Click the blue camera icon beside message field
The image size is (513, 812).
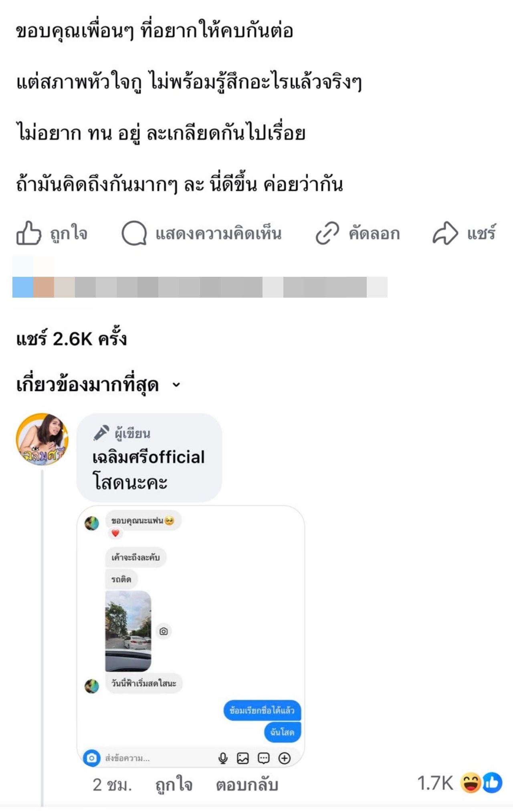click(91, 758)
